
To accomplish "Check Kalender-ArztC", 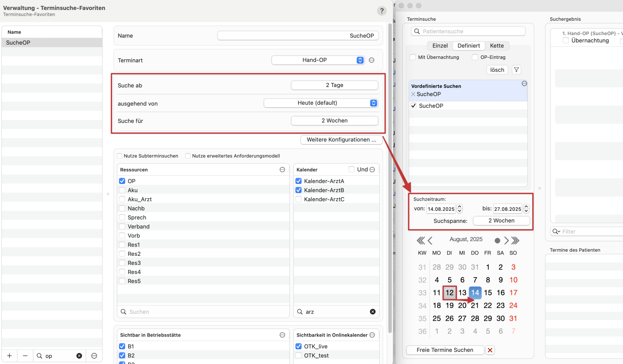I will (x=299, y=199).
